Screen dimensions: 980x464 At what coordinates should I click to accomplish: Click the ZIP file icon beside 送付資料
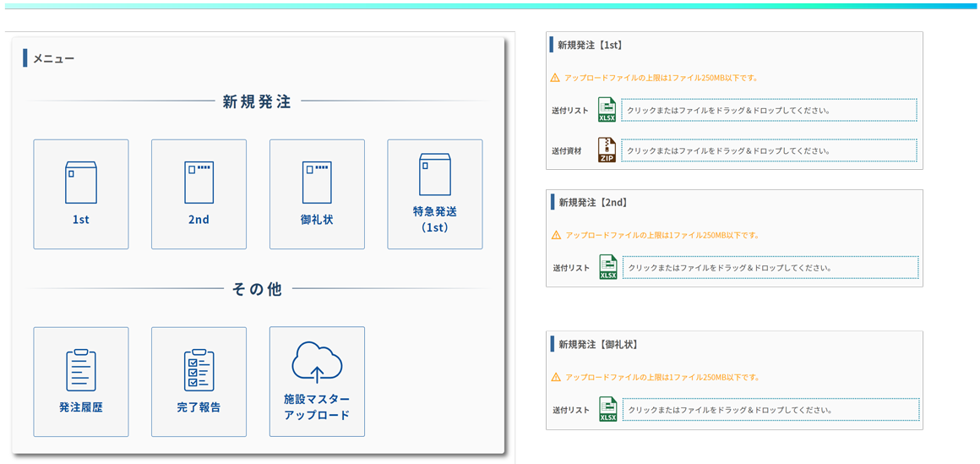607,150
